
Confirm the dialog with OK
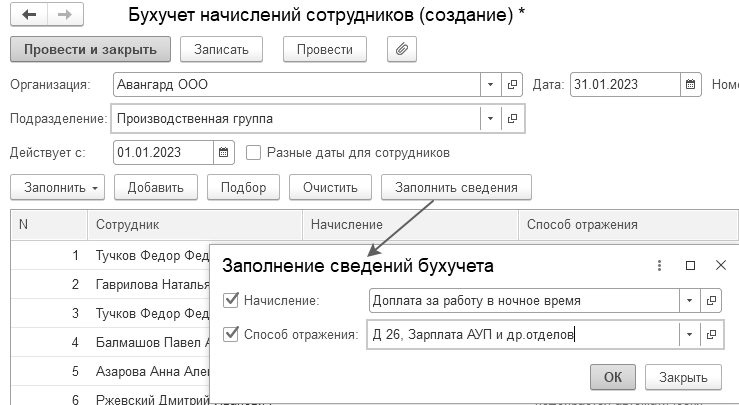pyautogui.click(x=613, y=377)
